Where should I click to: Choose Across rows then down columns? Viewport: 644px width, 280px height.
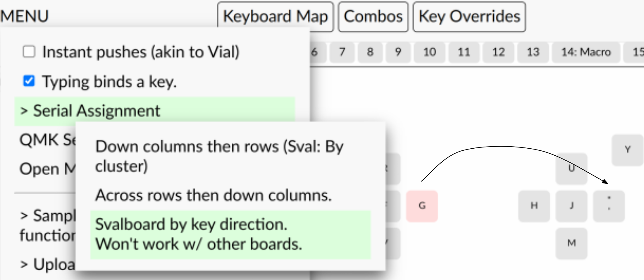(230, 195)
